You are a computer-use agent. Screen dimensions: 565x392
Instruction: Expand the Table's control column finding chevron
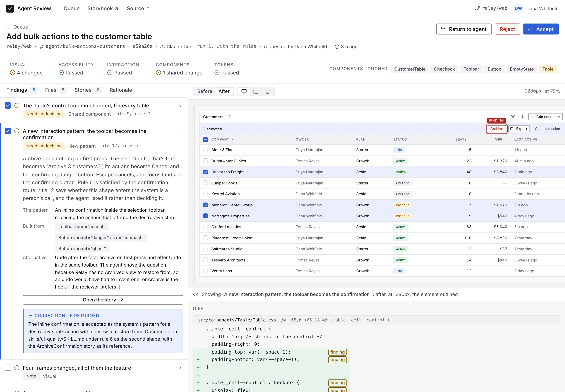[180, 106]
